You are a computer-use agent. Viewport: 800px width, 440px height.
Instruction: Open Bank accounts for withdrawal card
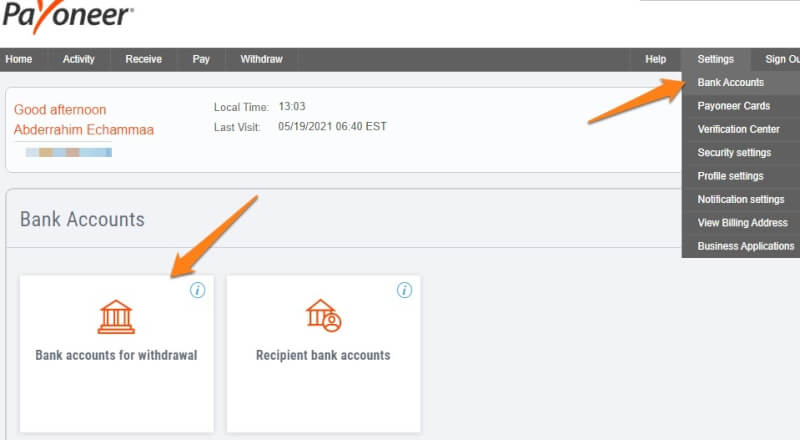point(116,354)
